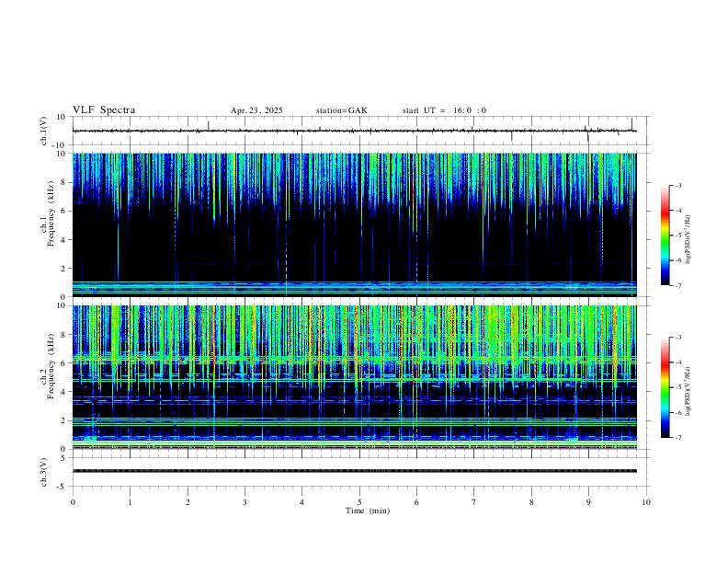Click the "-3" label on upper color bar

pyautogui.click(x=677, y=185)
